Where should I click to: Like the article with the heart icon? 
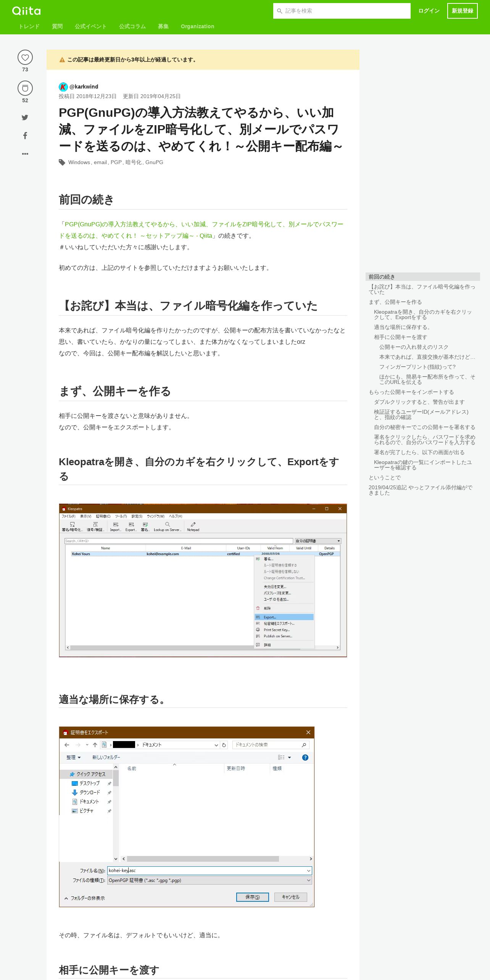pyautogui.click(x=25, y=57)
